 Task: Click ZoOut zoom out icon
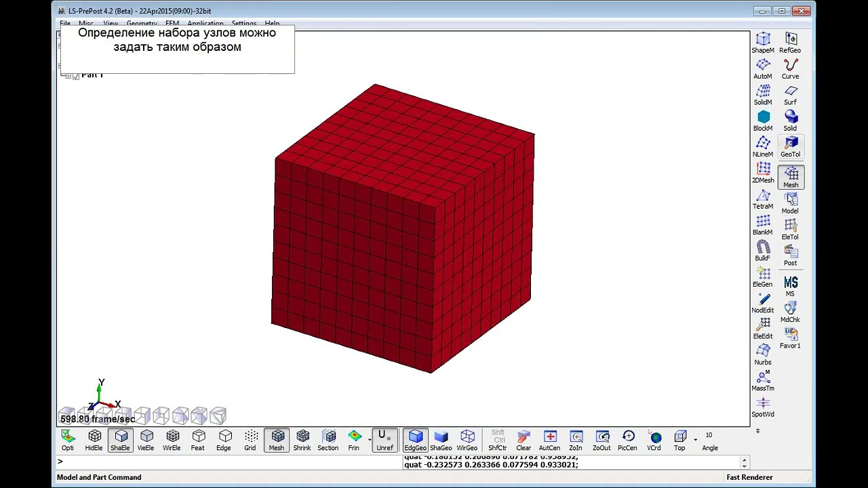pos(601,441)
